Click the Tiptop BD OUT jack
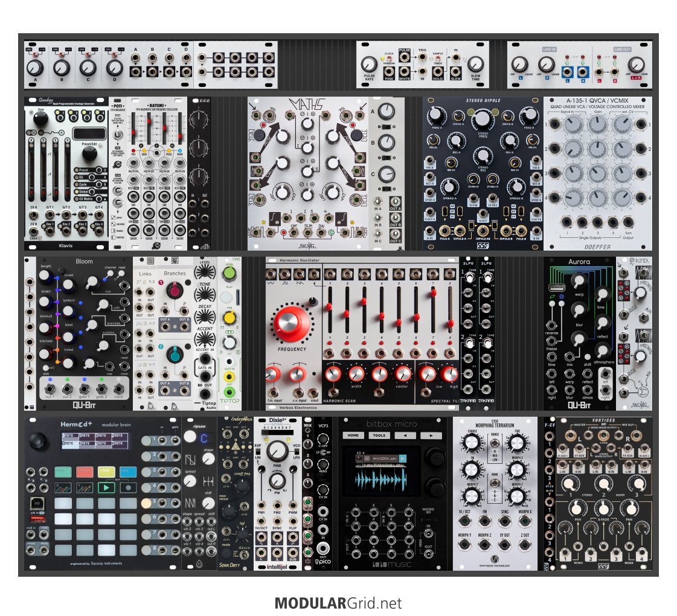The height and width of the screenshot is (616, 677). click(x=205, y=393)
